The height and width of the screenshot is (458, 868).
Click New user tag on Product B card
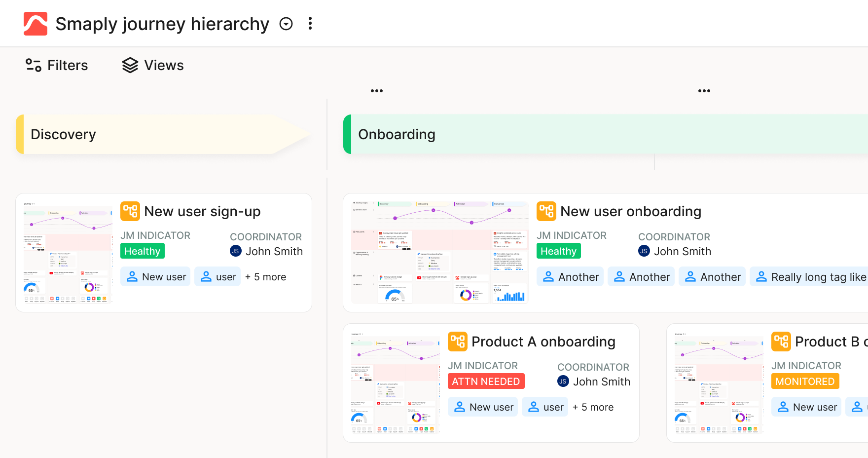coord(806,407)
